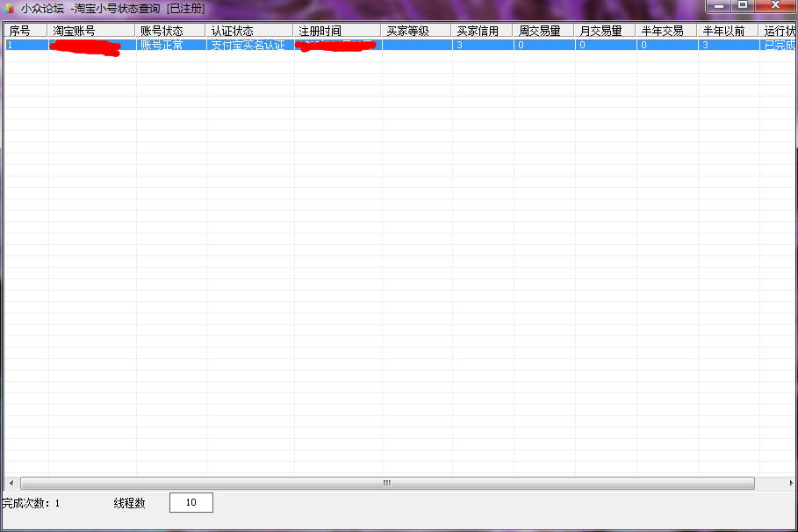Minimize the 淘宝小号状态查询 window

(720, 6)
